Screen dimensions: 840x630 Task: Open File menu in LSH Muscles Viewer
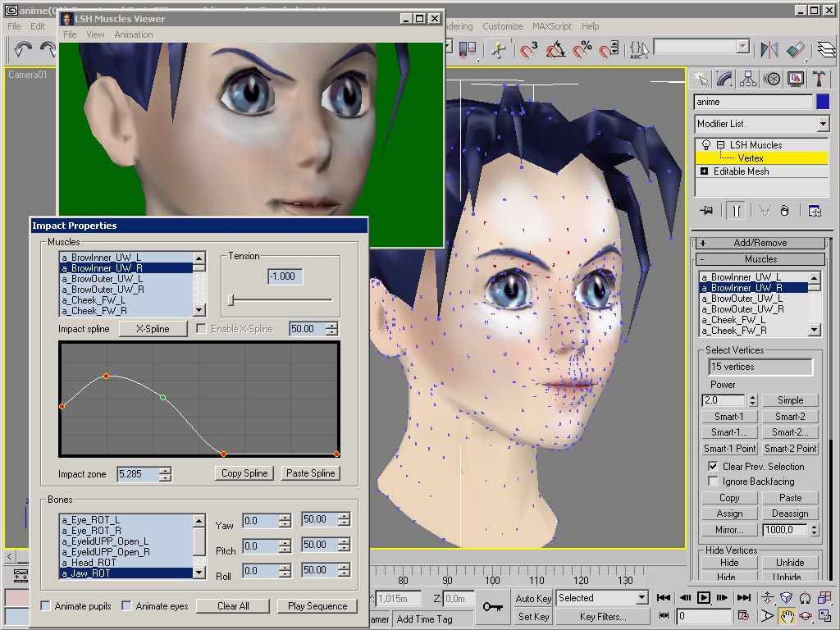[70, 34]
